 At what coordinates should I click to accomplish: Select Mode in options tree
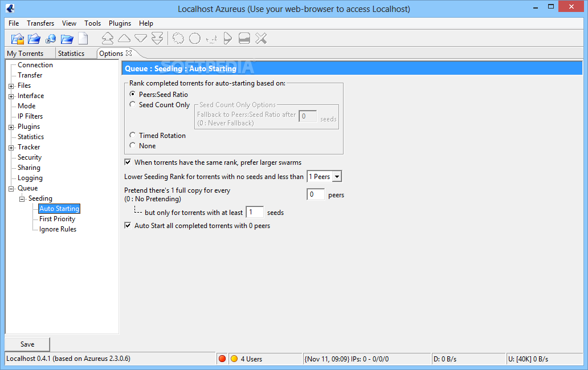(27, 106)
